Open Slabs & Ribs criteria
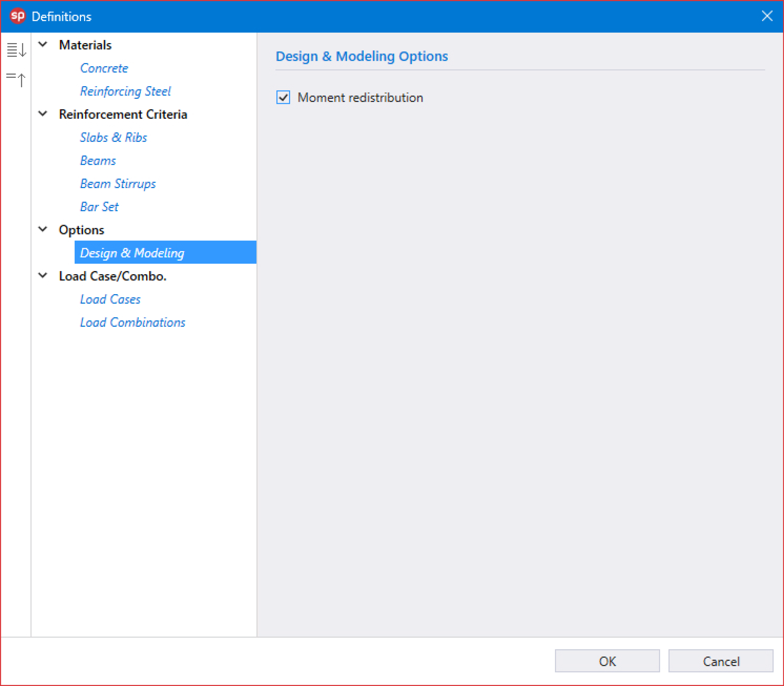The image size is (784, 686). click(x=113, y=137)
